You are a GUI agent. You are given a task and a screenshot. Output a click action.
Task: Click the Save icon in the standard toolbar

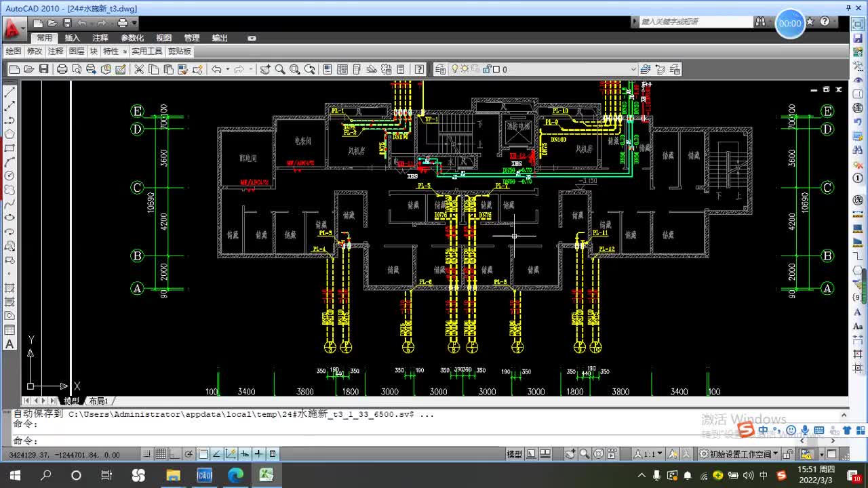44,69
